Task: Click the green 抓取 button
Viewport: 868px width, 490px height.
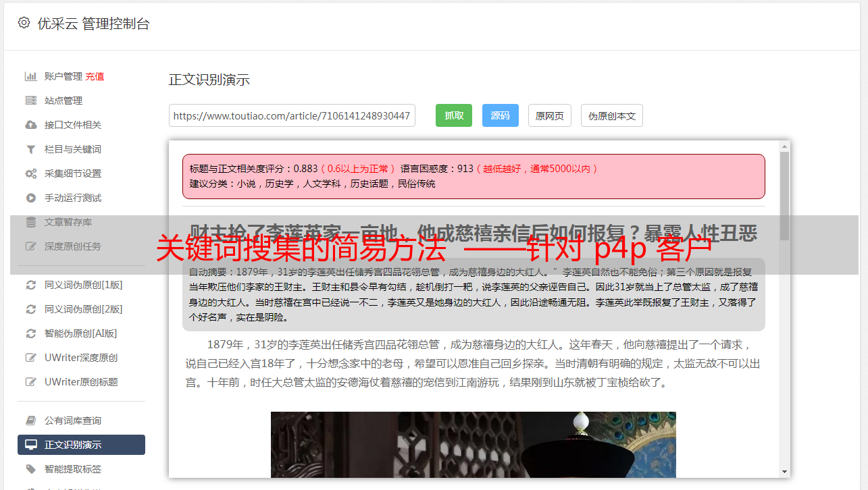Action: 454,115
